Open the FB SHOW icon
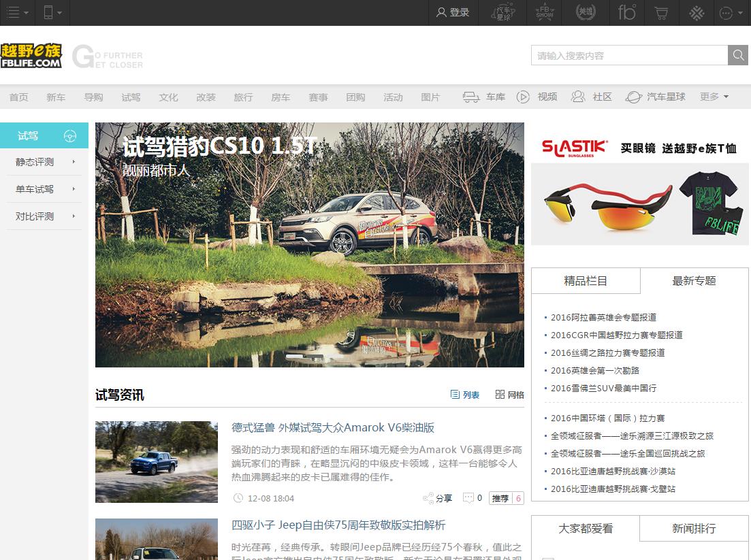Image resolution: width=751 pixels, height=560 pixels. (545, 12)
